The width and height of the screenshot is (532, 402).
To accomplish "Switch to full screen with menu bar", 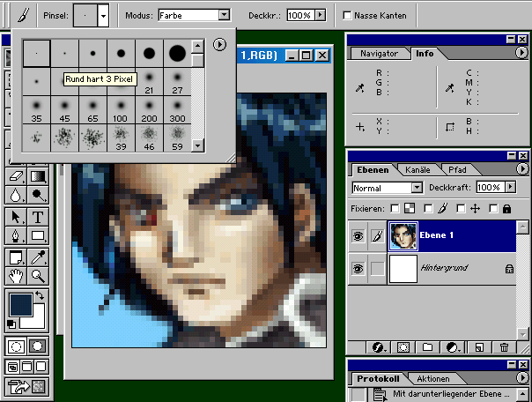I will (x=26, y=367).
